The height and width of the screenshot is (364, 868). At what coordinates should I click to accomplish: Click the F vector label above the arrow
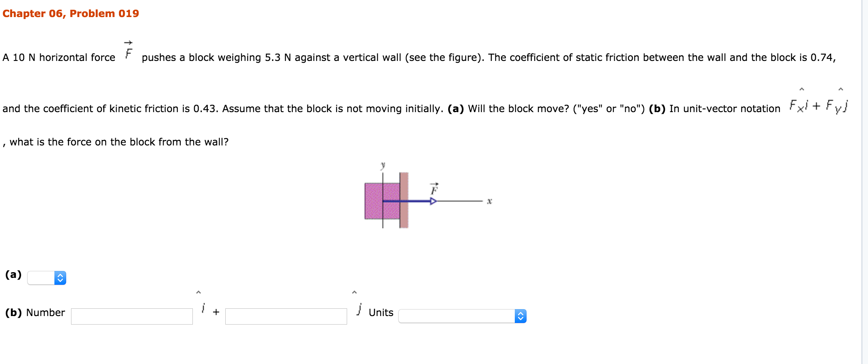434,189
